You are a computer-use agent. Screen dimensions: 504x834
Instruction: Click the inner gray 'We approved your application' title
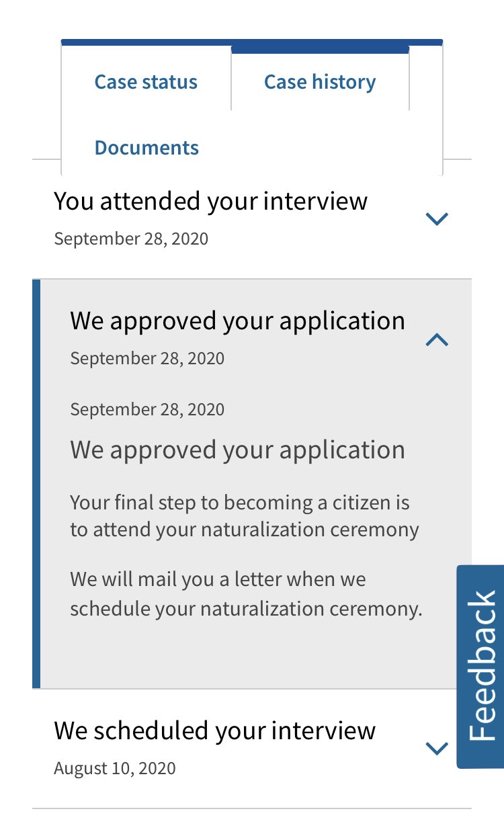tap(237, 450)
